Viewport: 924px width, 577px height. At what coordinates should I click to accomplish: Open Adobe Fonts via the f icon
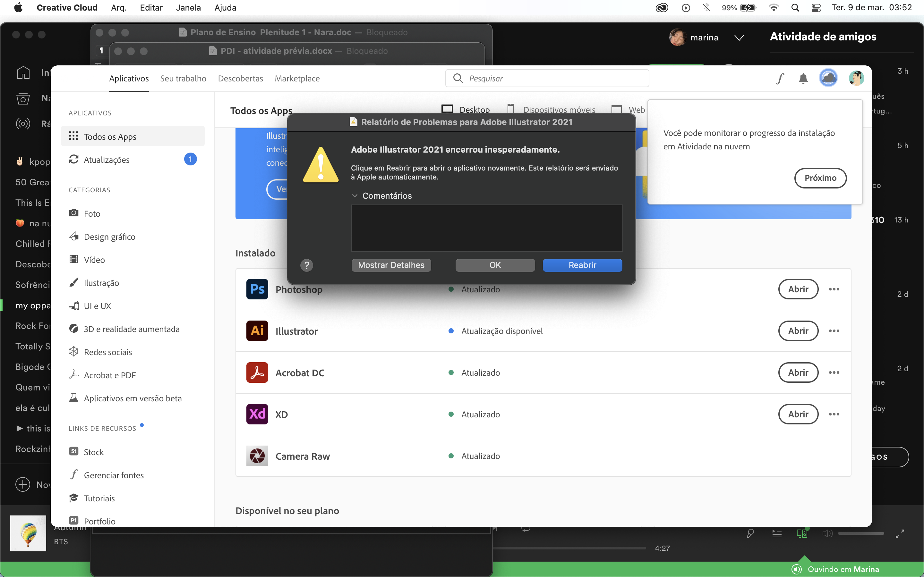click(x=780, y=78)
